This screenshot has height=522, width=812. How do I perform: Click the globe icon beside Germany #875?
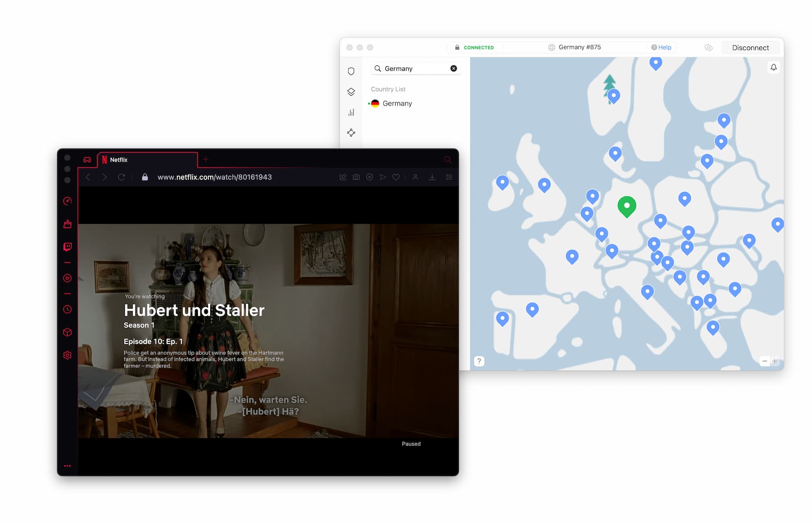click(x=551, y=47)
